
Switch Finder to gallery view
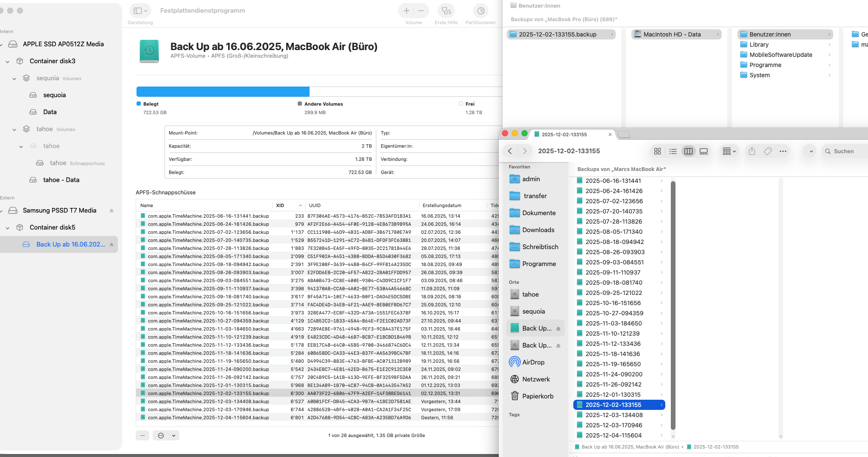[x=703, y=151]
